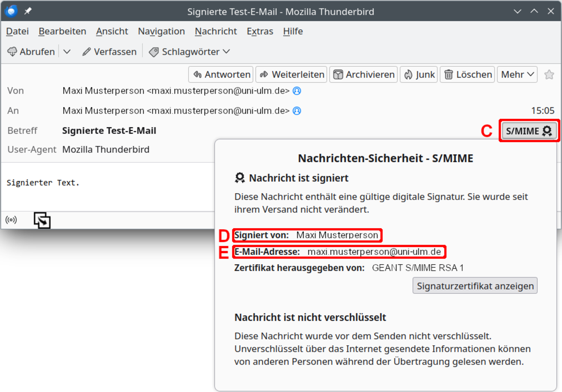562x392 pixels.
Task: Click the message body text Signierter Text.
Action: pyautogui.click(x=43, y=183)
